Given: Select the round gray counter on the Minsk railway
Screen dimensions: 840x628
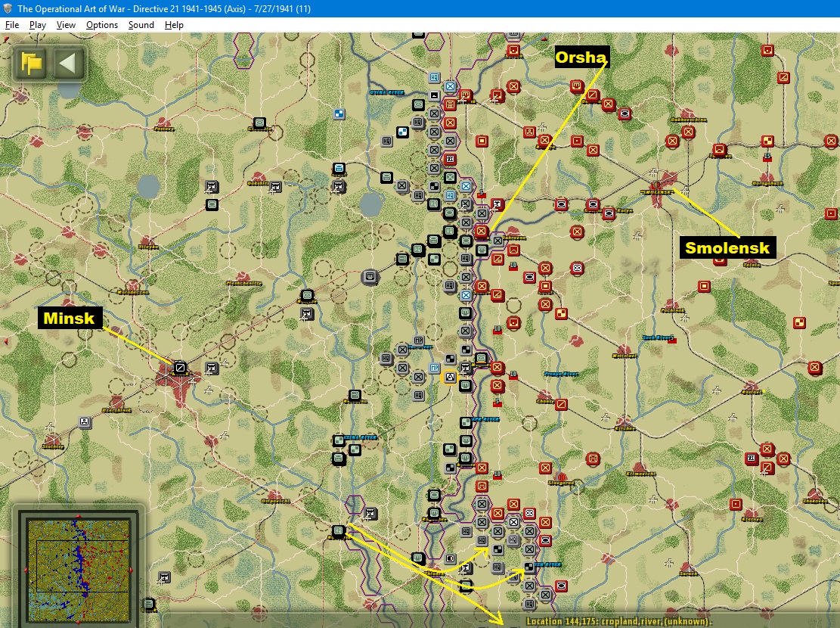Looking at the screenshot, I should tap(370, 277).
